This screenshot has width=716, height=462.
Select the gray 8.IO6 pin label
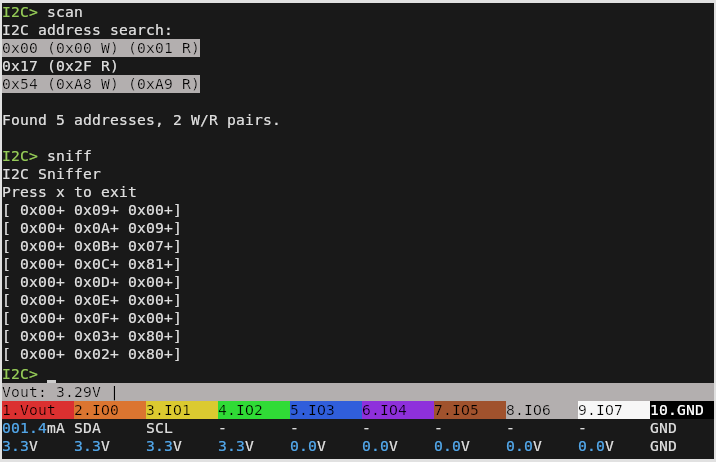541,410
